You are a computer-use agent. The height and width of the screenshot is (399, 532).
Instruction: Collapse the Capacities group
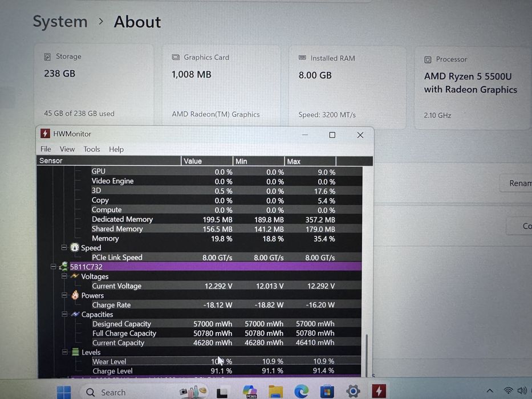tap(64, 314)
